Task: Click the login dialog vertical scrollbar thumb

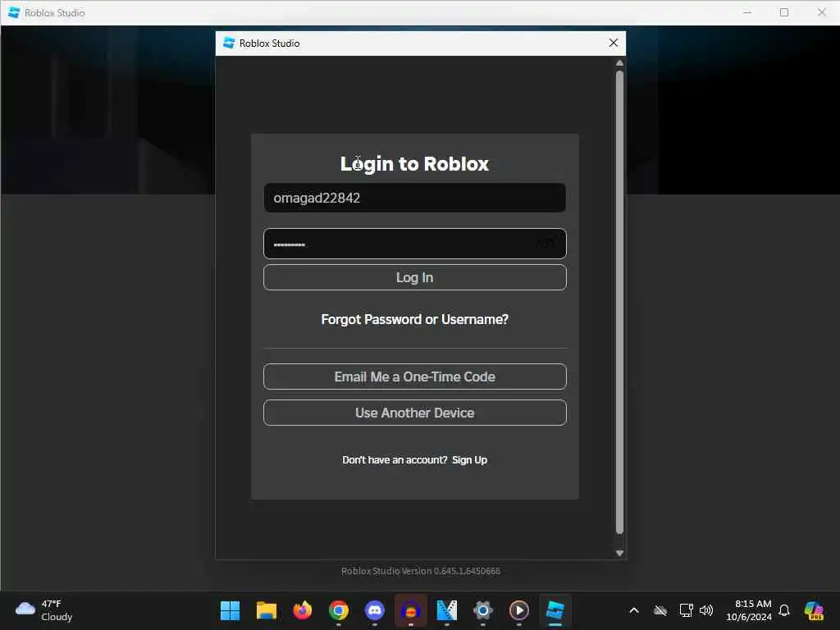Action: pos(619,302)
